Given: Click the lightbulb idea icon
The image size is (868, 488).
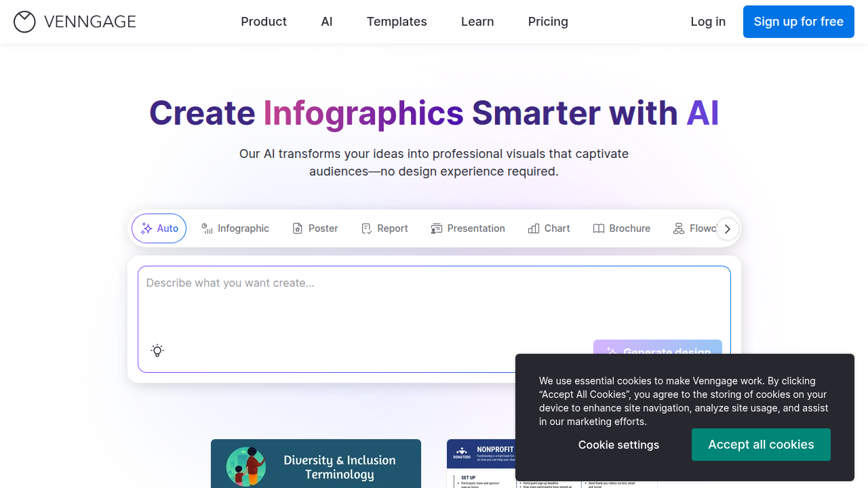Looking at the screenshot, I should 157,350.
